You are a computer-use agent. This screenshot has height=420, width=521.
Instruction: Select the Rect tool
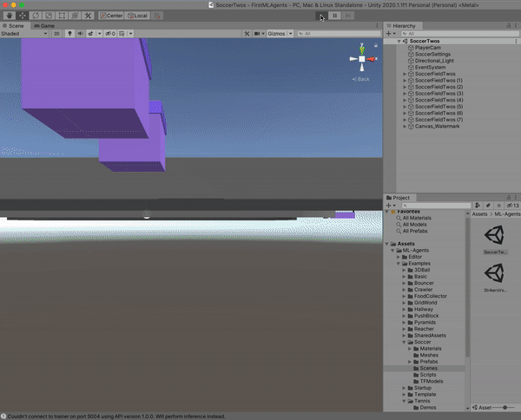coord(62,16)
